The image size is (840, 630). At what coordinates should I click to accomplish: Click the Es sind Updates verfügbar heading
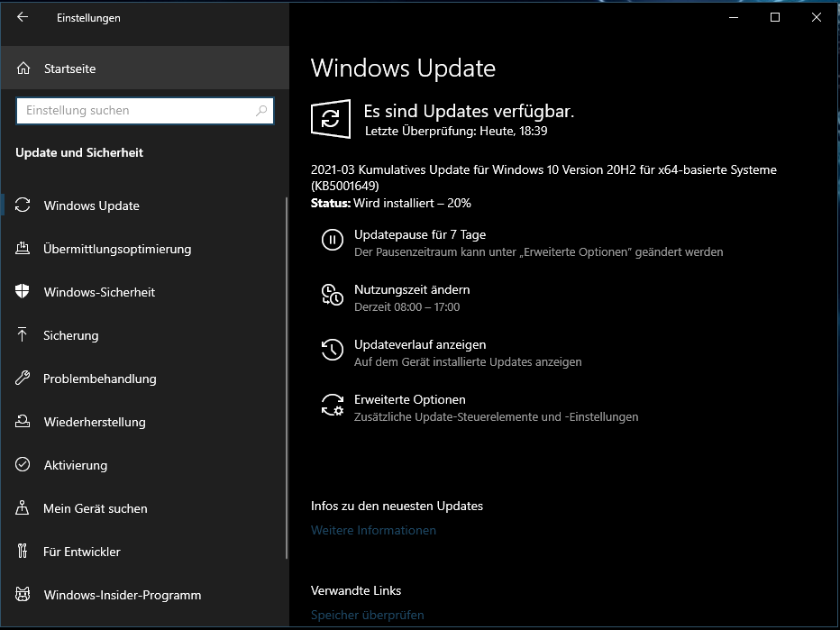point(469,111)
